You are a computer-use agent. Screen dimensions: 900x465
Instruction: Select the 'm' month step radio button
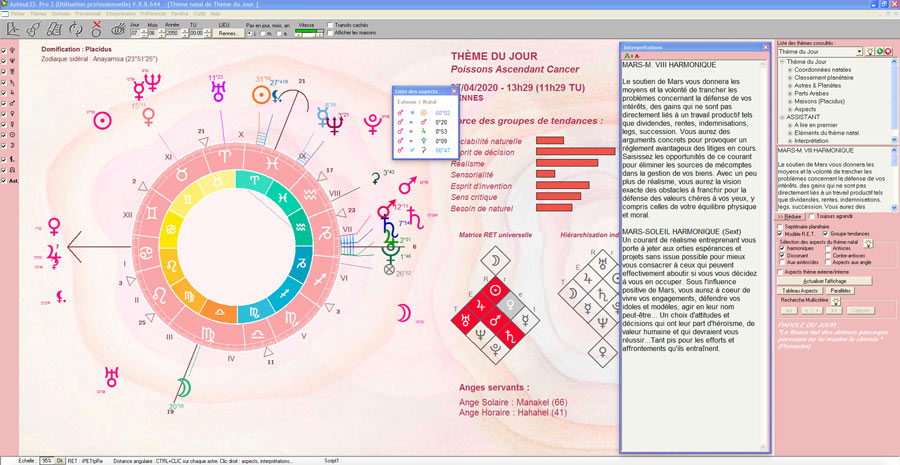point(263,33)
